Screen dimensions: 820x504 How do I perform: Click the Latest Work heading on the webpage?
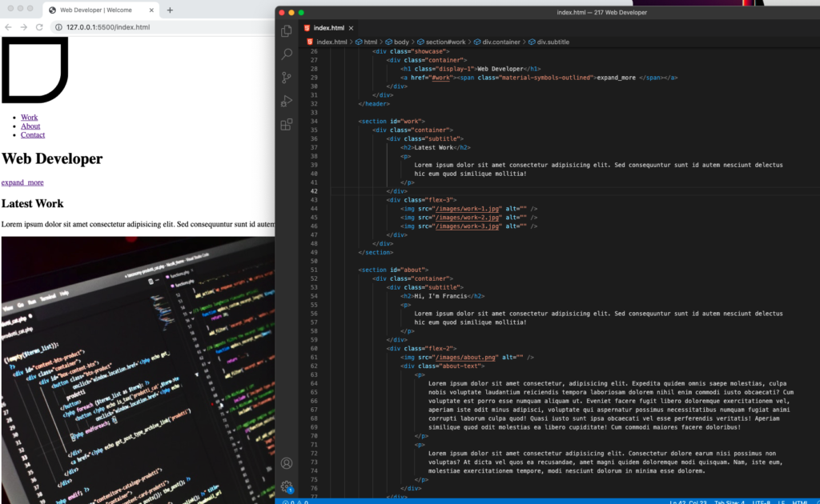(x=32, y=204)
